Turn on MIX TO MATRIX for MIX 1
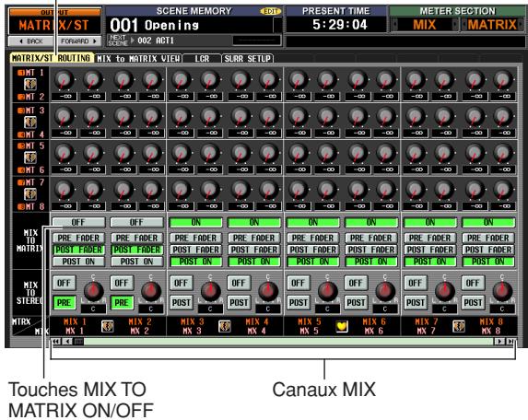 click(x=78, y=222)
